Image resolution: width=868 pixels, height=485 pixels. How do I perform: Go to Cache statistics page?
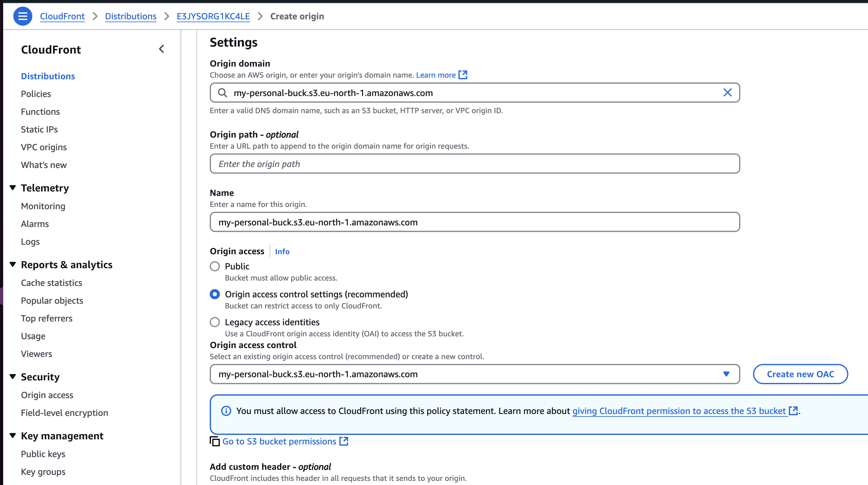tap(52, 283)
